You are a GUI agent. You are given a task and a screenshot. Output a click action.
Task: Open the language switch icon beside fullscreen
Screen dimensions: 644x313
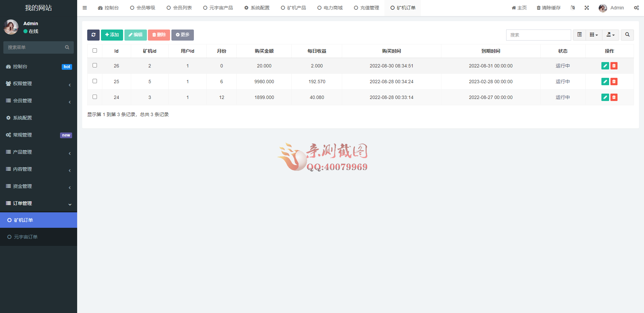pos(573,7)
